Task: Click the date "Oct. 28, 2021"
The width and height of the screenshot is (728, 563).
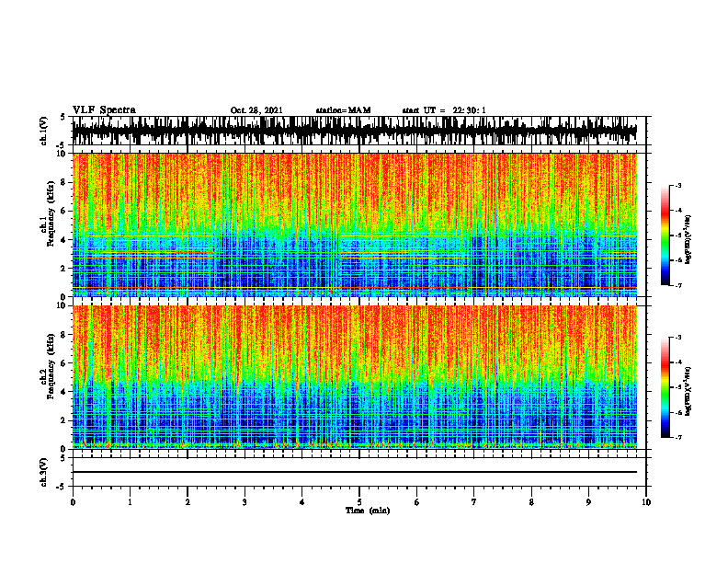Action: 256,110
